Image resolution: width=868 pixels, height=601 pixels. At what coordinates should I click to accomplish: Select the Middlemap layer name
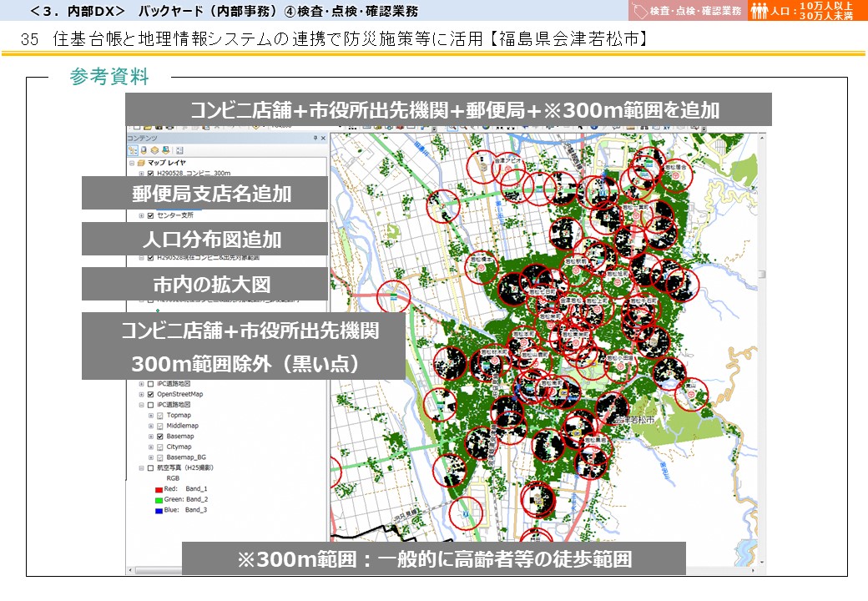tap(182, 426)
